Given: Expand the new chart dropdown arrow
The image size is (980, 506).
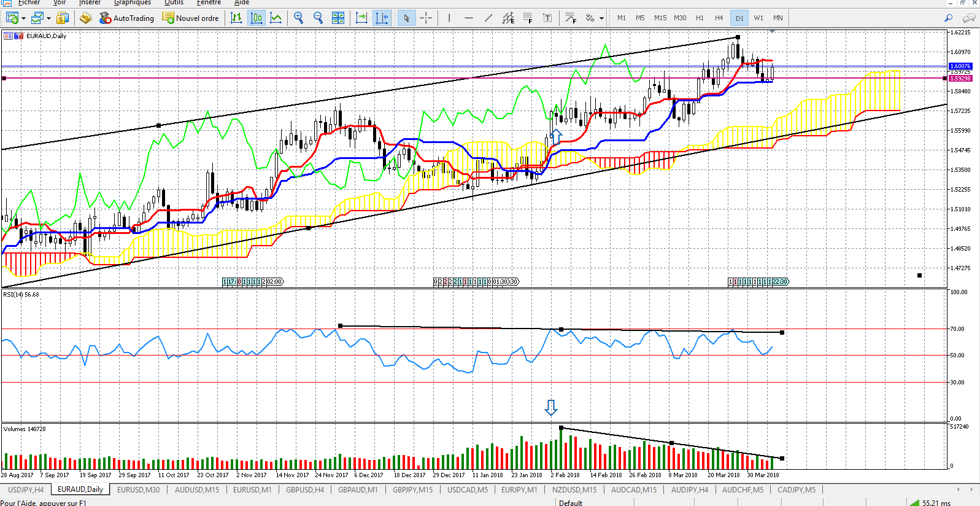Looking at the screenshot, I should pyautogui.click(x=23, y=18).
